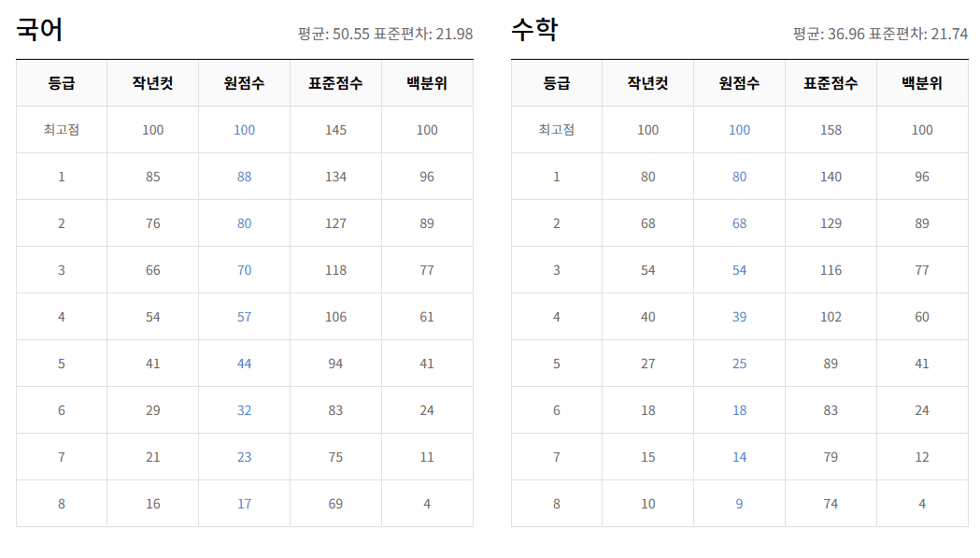Click last-year cut 41 in Korean grade 5 row

(151, 363)
